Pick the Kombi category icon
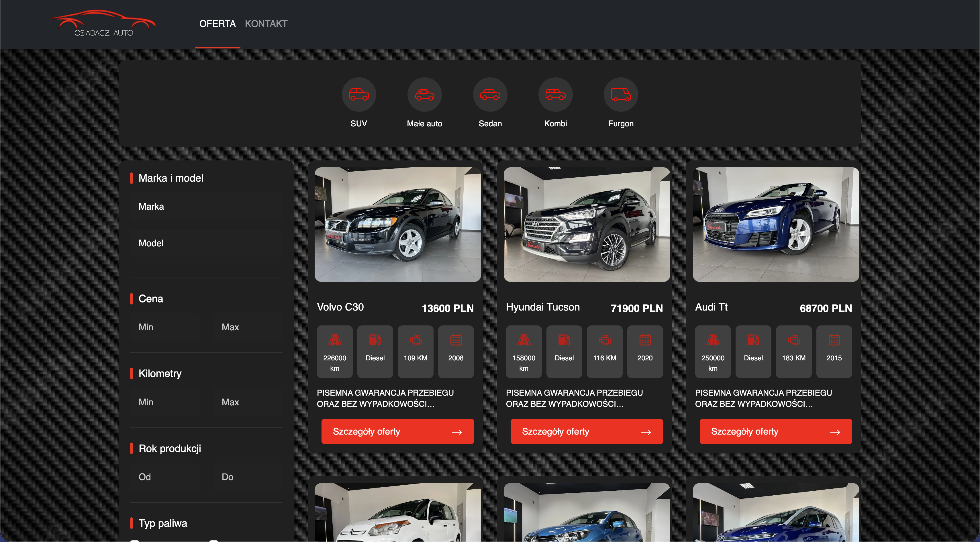 [555, 94]
